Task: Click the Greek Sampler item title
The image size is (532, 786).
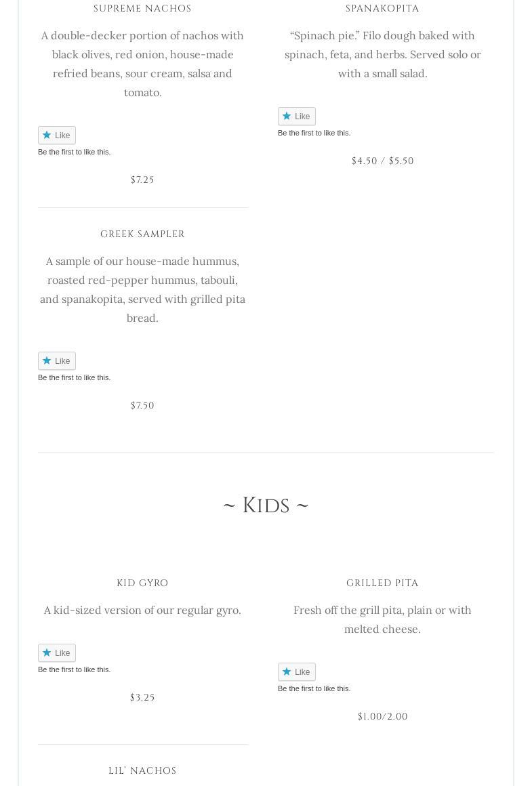Action: coord(142,234)
